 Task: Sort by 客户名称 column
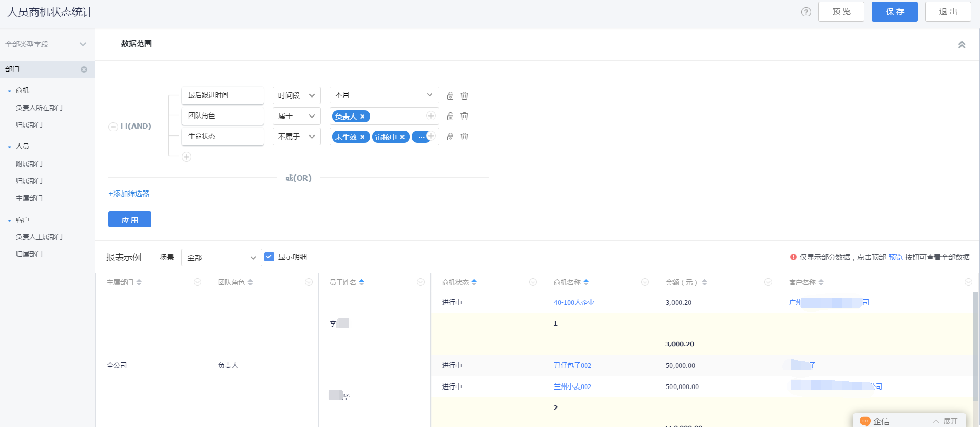coord(821,282)
